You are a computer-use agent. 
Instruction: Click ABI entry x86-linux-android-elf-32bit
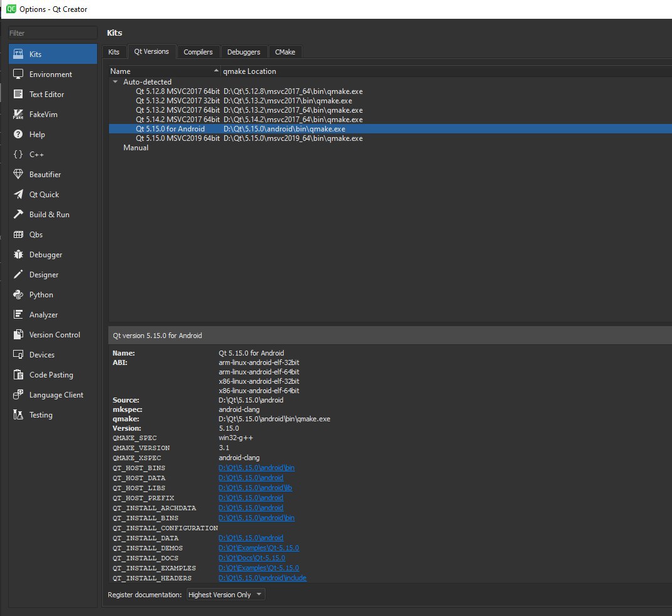[259, 381]
